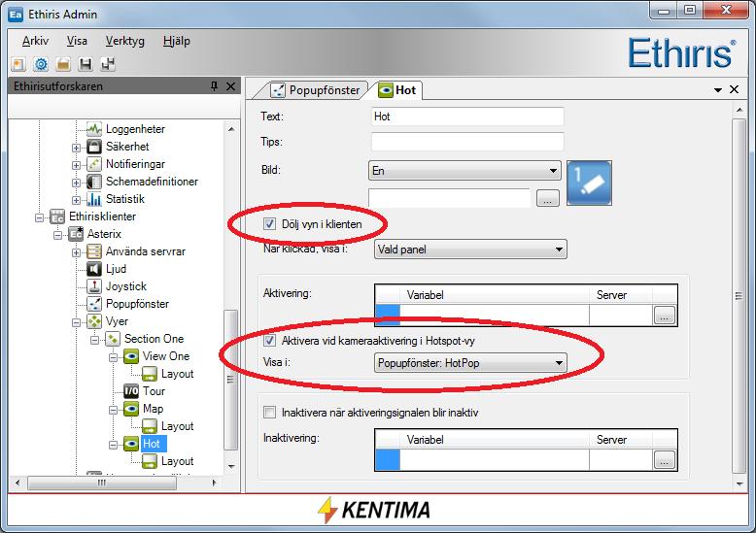
Task: Click the blue gear settings toolbar icon
Action: pos(41,64)
